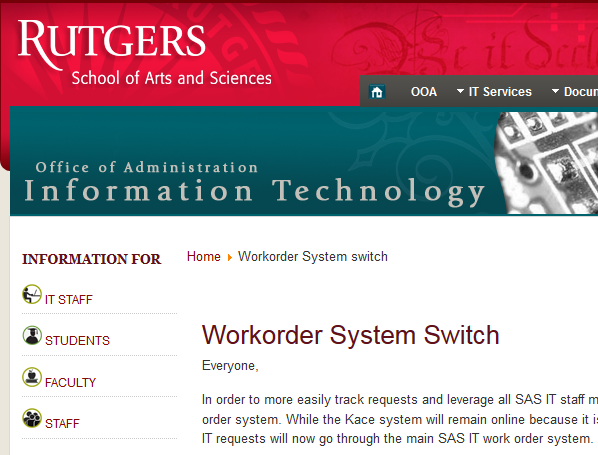598x455 pixels.
Task: Open the STUDENTS link
Action: click(x=77, y=341)
